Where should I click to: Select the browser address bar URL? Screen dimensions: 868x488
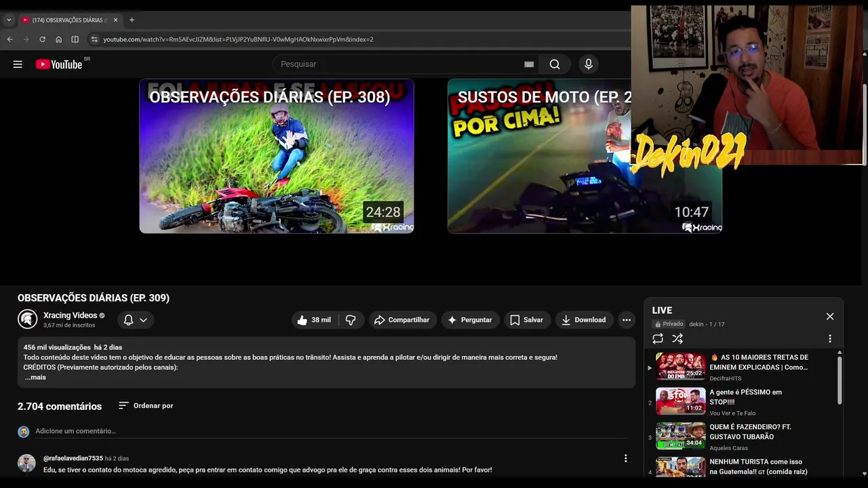(238, 39)
